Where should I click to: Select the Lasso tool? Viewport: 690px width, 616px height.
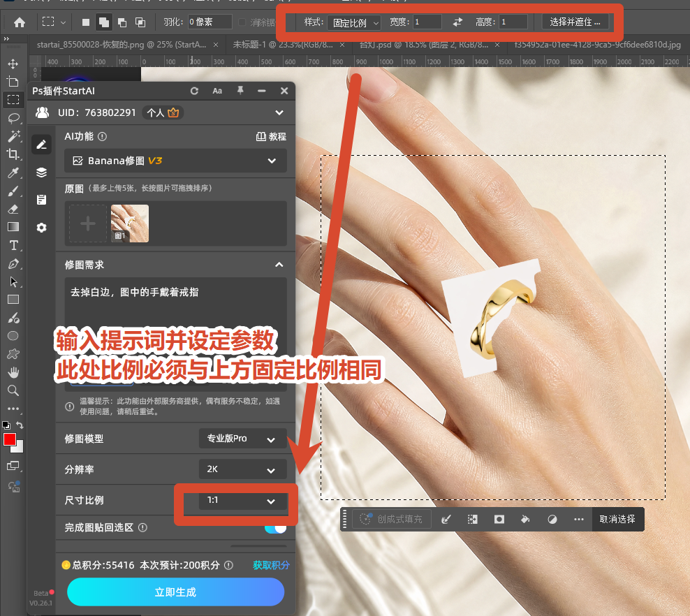[x=13, y=118]
